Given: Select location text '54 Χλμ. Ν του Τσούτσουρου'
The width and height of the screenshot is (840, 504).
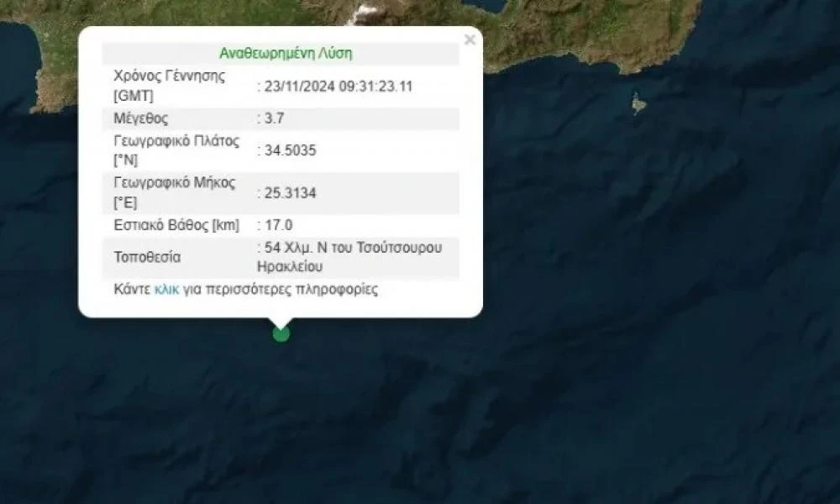Looking at the screenshot, I should coord(353,248).
